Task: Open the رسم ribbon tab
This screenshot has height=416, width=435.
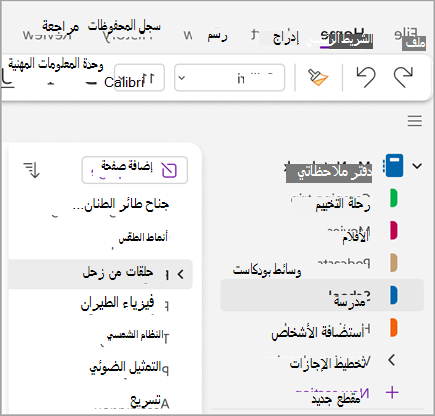Action: [217, 35]
